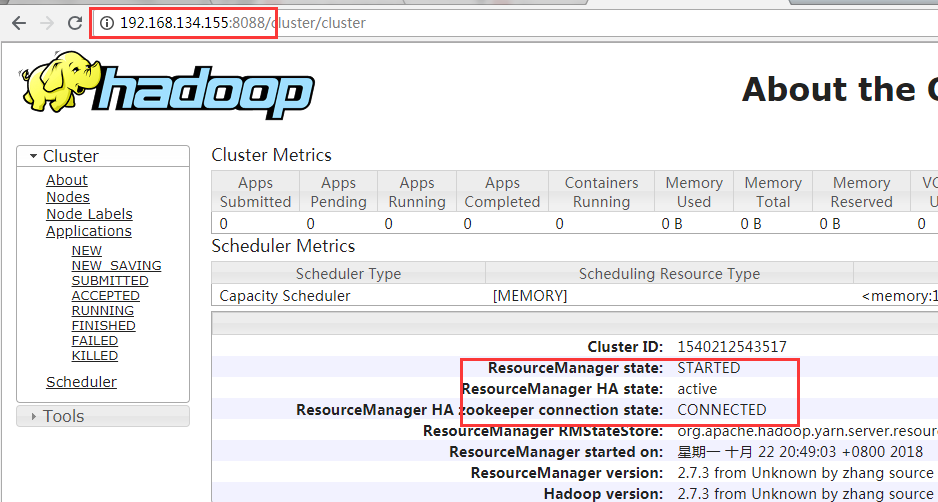Open the Node Labels link
This screenshot has width=938, height=502.
89,214
